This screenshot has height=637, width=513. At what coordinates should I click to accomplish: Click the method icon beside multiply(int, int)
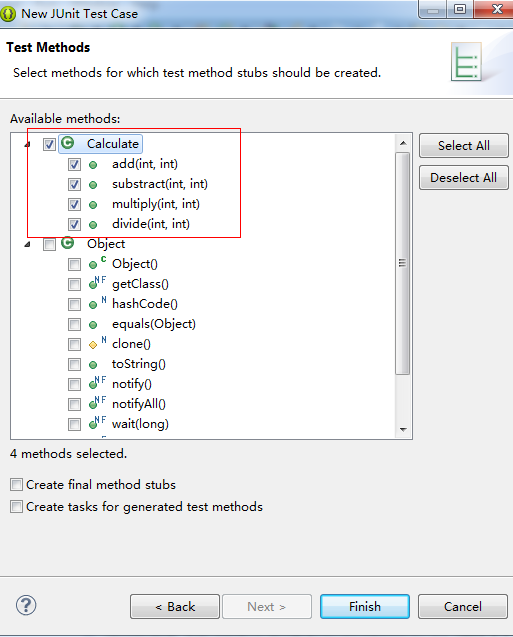pyautogui.click(x=93, y=205)
